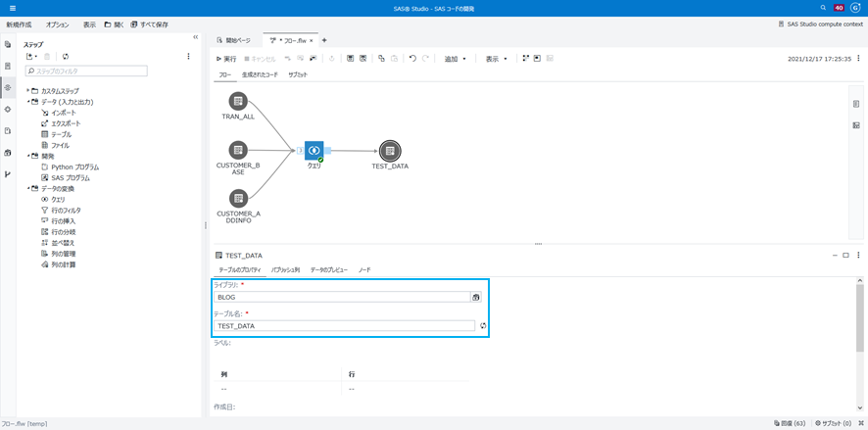The height and width of the screenshot is (430, 868).
Task: Click the undo icon in flow toolbar
Action: 412,58
